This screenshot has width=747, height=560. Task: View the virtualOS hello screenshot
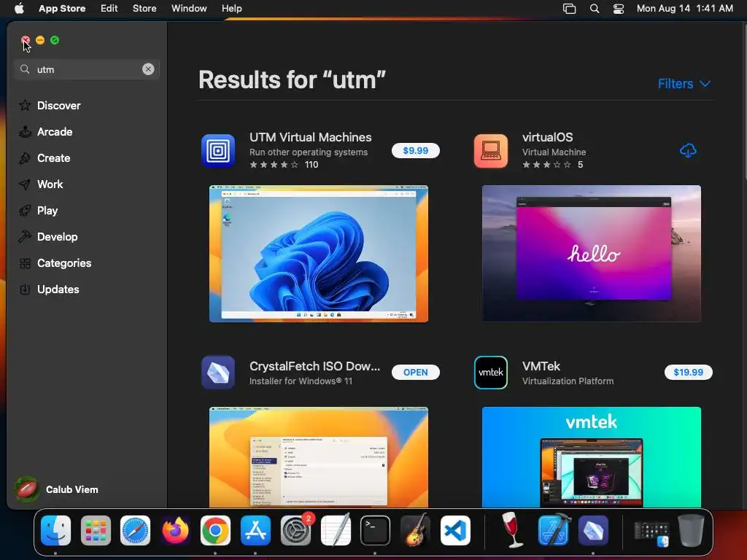[591, 254]
